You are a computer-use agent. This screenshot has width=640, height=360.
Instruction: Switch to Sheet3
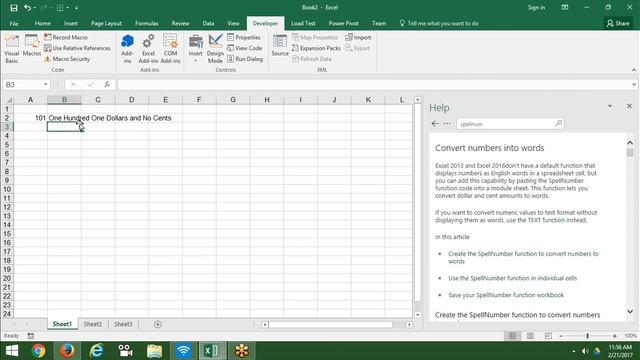(x=123, y=324)
